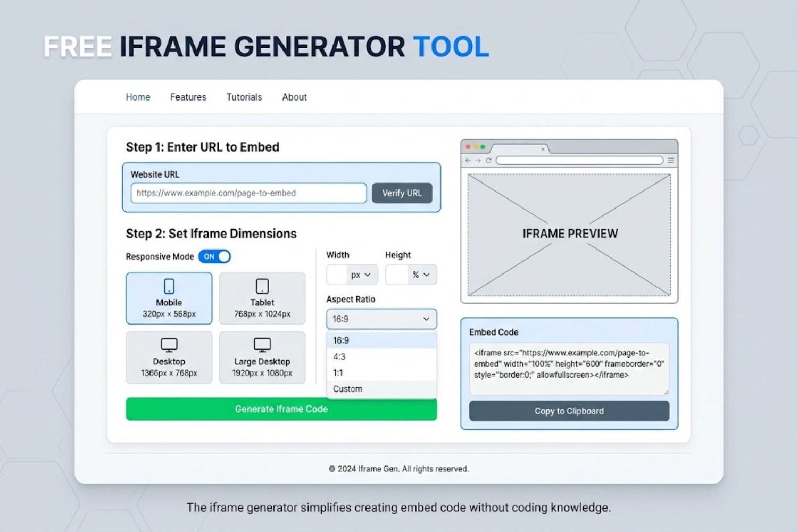Click the 'Step 2: Set Iframe Dimensions' heading
Image resolution: width=798 pixels, height=532 pixels.
[211, 234]
